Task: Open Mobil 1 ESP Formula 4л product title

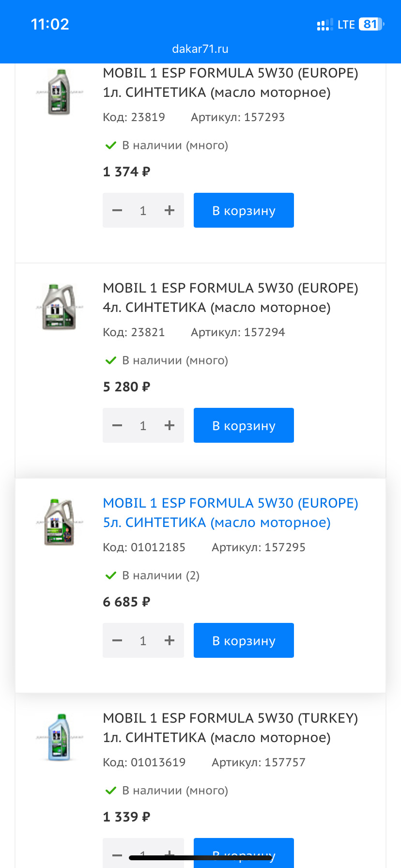Action: pyautogui.click(x=230, y=297)
